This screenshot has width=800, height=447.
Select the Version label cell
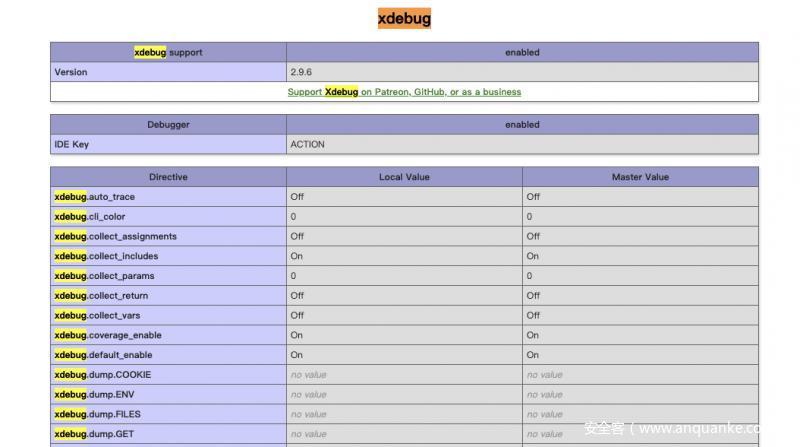coord(168,72)
